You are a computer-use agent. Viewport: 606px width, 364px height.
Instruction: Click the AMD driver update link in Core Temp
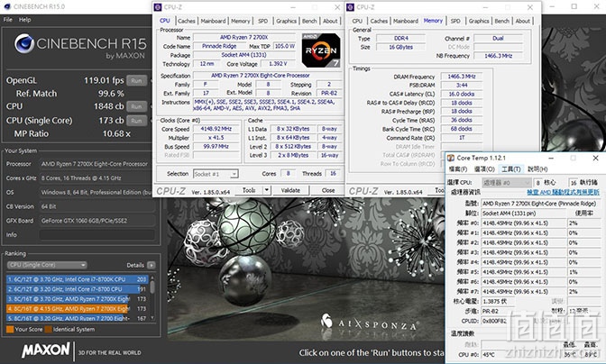pyautogui.click(x=563, y=192)
